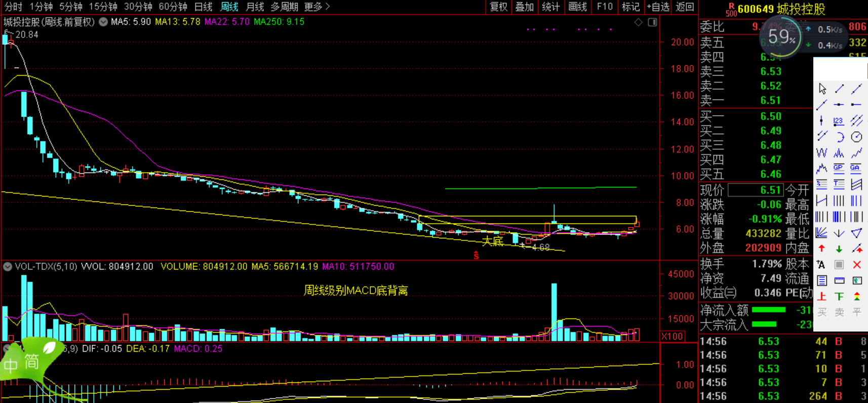868x403 pixels.
Task: Expand the VOL-TDX indicator chevron
Action: click(x=8, y=266)
